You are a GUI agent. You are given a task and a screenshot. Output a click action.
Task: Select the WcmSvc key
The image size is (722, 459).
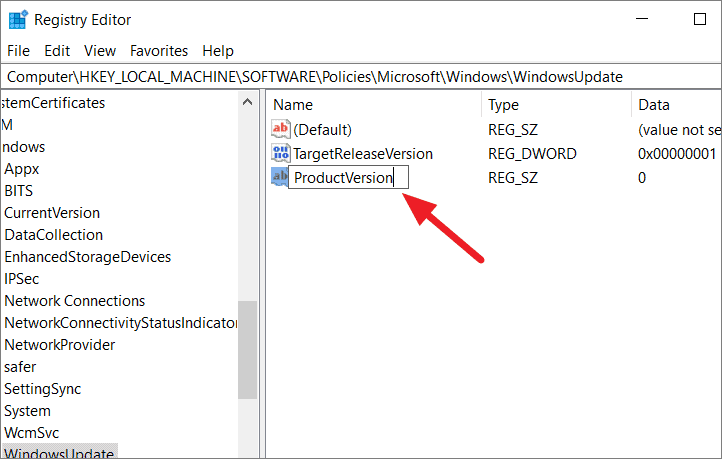pos(31,433)
